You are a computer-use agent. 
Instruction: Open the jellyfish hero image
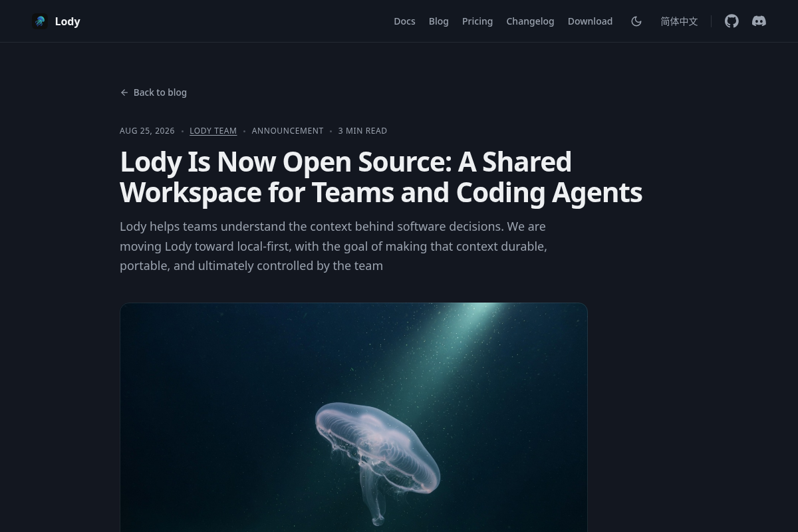point(354,418)
